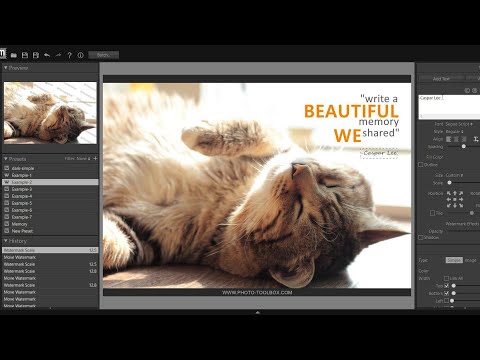480x360 pixels.
Task: Open the Size dropdown showing Custom
Action: 454,175
